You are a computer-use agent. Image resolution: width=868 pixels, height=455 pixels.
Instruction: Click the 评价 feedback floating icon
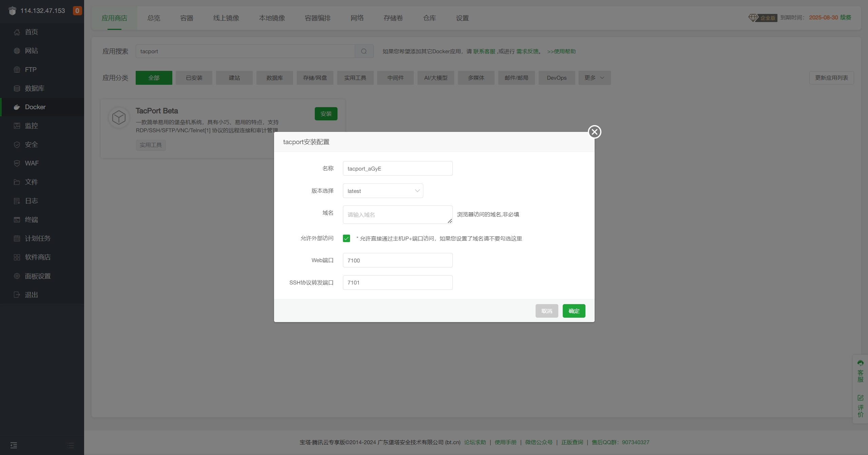861,406
